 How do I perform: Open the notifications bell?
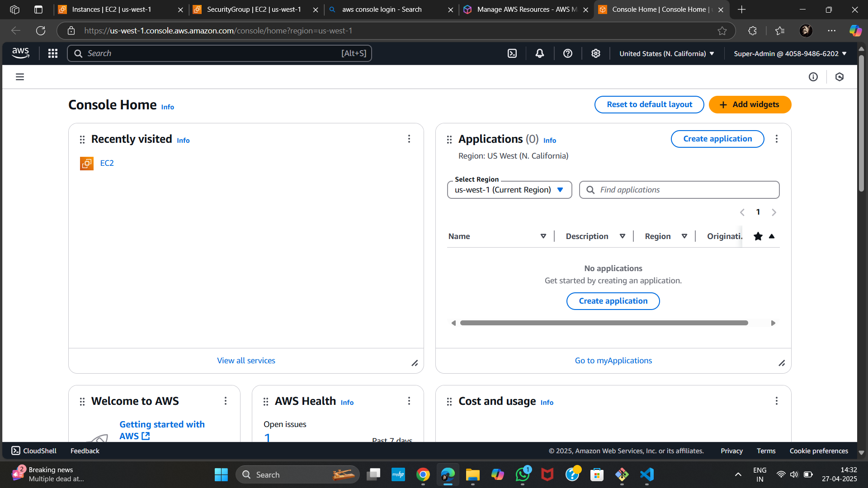540,53
